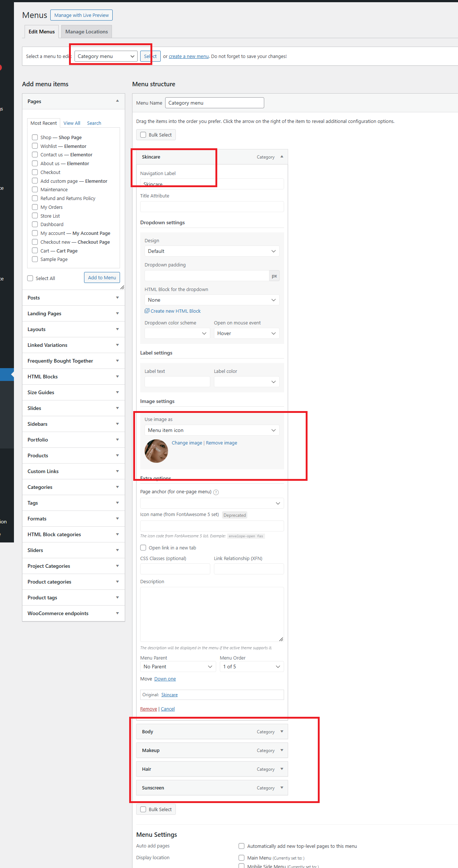Image resolution: width=458 pixels, height=868 pixels.
Task: Click the Select menu button
Action: [150, 56]
